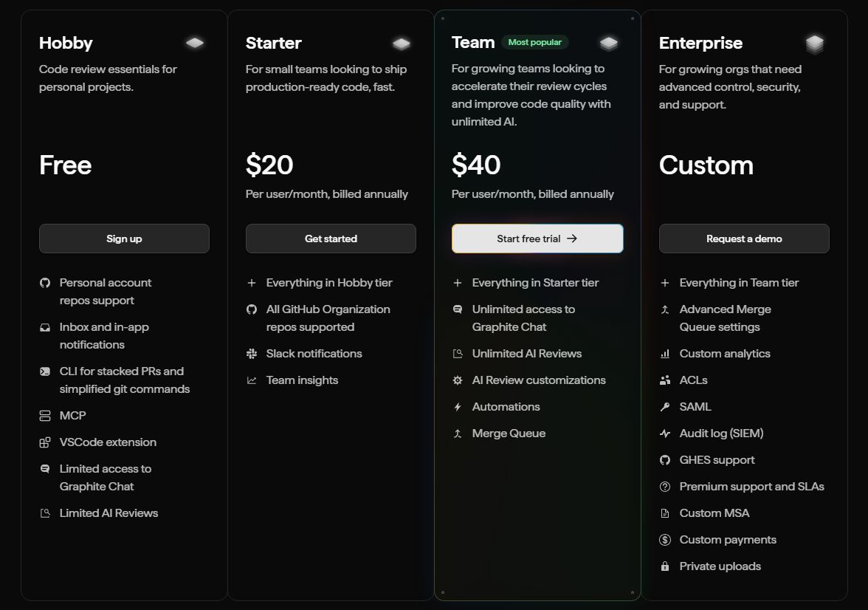Start free trial for Team plan
The height and width of the screenshot is (610, 868).
(x=537, y=239)
